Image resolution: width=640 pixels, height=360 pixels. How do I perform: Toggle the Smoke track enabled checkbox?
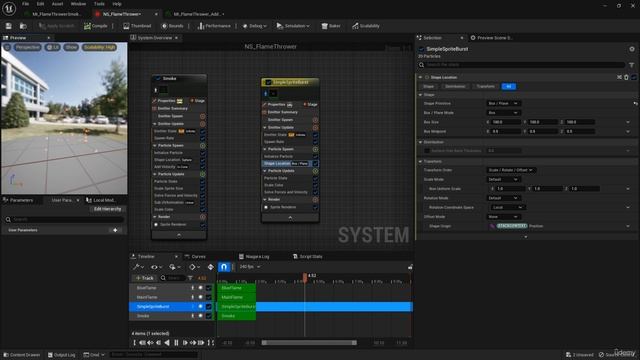point(209,316)
